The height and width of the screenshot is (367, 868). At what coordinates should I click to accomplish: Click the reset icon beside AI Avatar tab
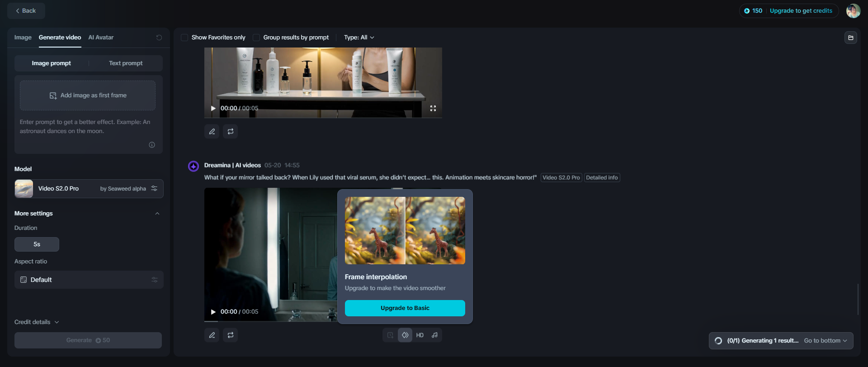[x=159, y=38]
